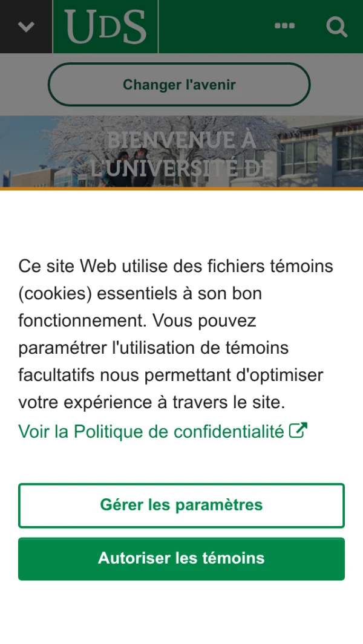Click the orange divider bar under the banner
Screen dimensions: 363x644
tap(181, 189)
